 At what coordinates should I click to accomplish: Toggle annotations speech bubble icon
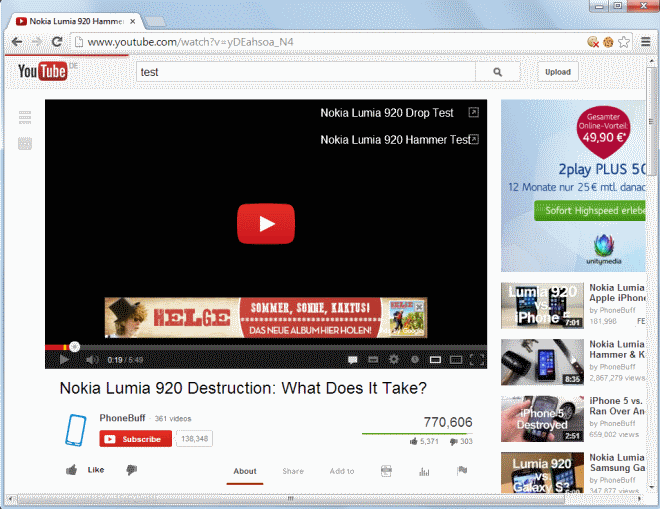pyautogui.click(x=353, y=360)
